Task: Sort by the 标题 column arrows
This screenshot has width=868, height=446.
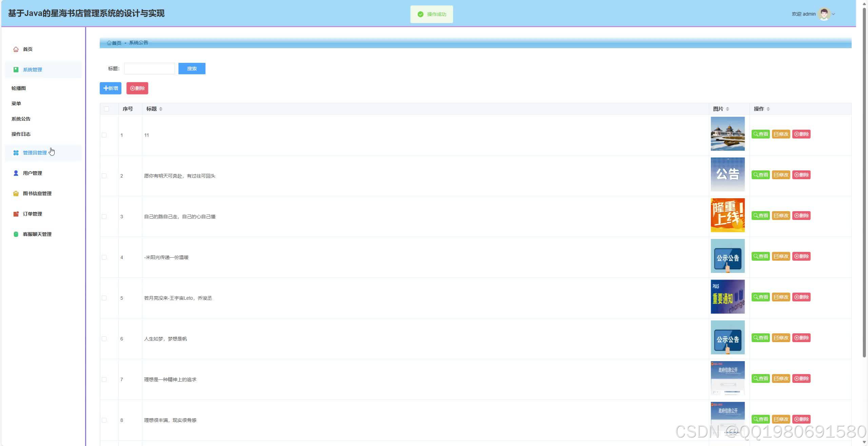Action: tap(161, 109)
